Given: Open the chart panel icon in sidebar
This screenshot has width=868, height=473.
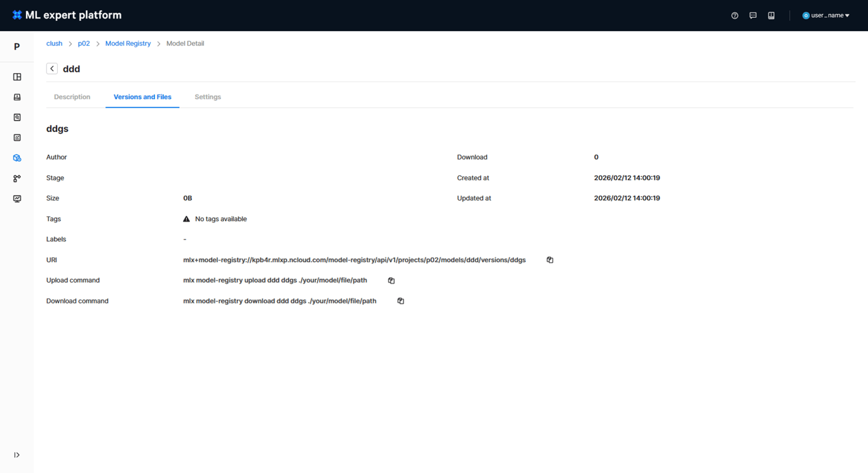Looking at the screenshot, I should point(17,138).
